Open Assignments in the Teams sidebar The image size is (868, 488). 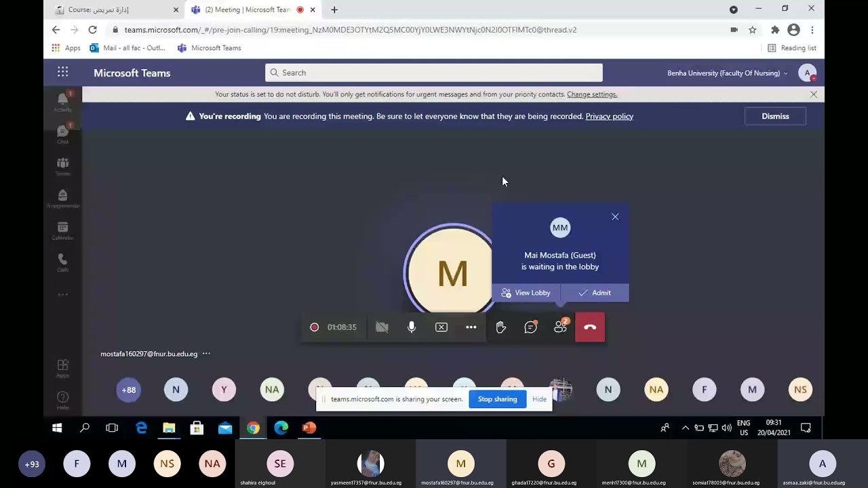[x=62, y=198]
